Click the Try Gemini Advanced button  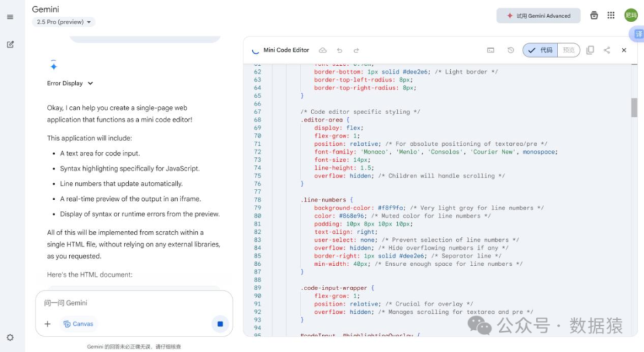click(538, 15)
